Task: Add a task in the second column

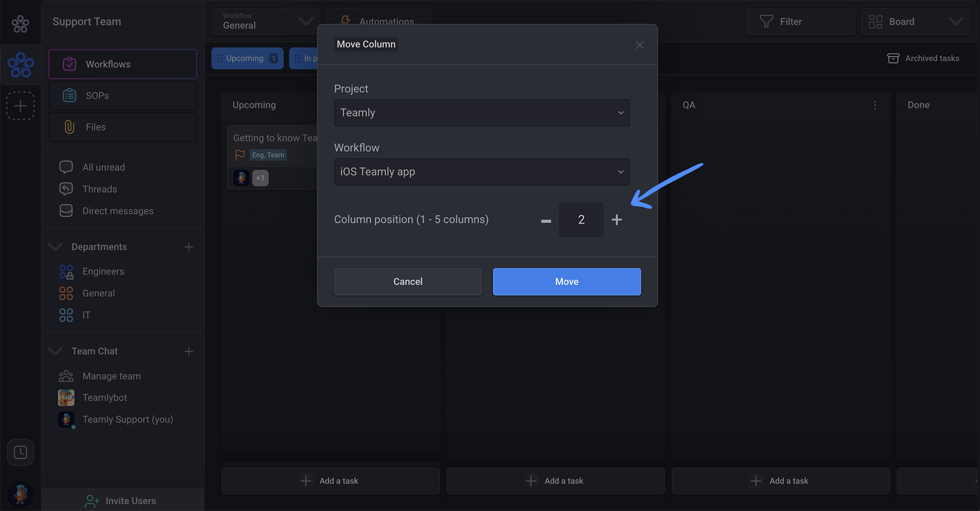Action: click(x=556, y=481)
